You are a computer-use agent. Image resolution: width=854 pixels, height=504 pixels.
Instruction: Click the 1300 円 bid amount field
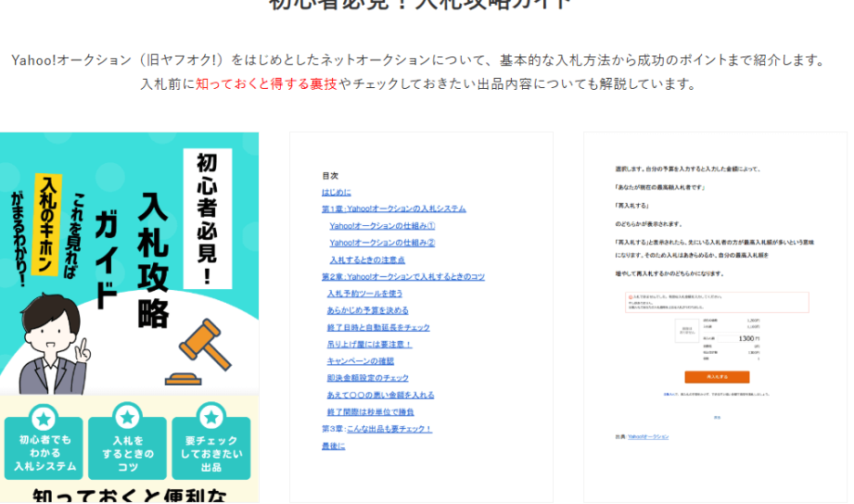pos(749,339)
